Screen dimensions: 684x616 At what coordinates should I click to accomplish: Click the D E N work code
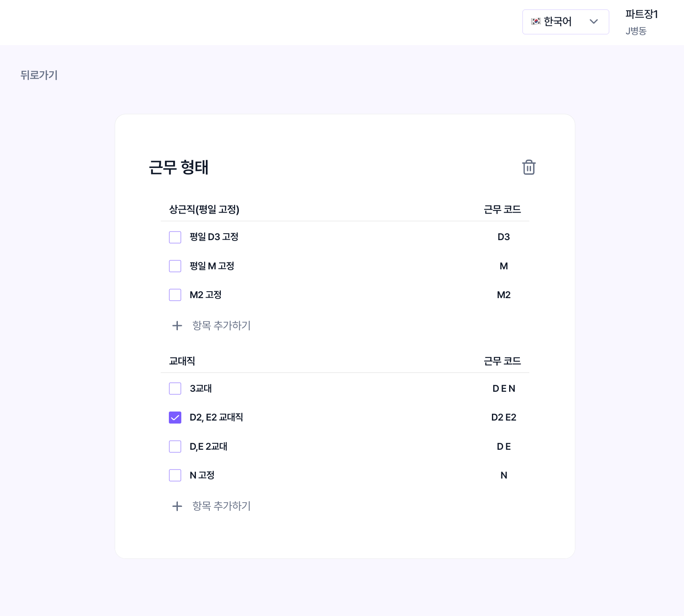pyautogui.click(x=504, y=388)
